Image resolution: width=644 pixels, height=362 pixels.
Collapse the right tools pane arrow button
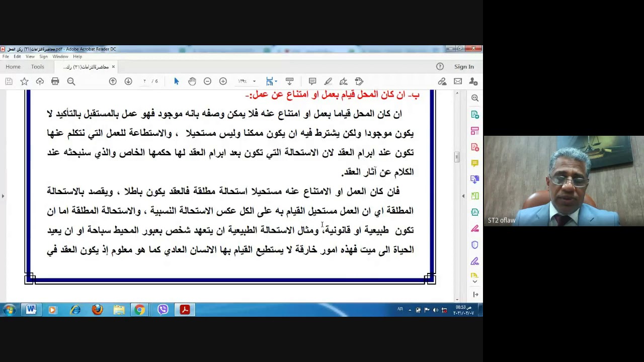click(475, 295)
